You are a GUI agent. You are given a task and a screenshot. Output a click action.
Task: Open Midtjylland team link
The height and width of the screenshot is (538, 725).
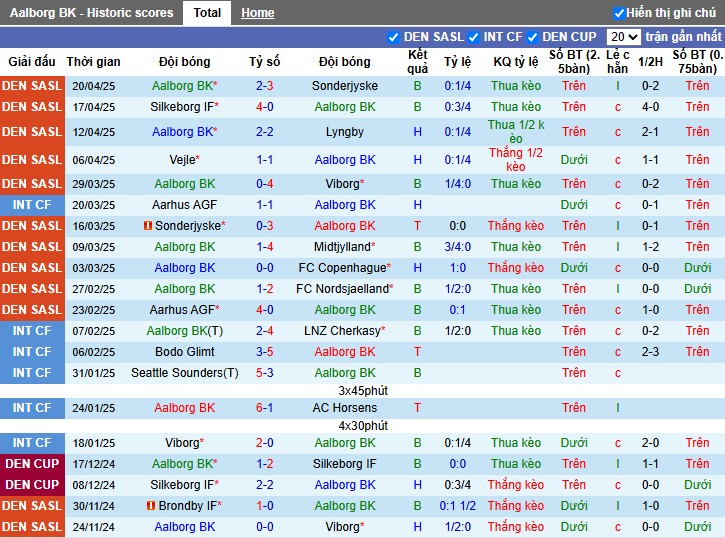pyautogui.click(x=344, y=247)
